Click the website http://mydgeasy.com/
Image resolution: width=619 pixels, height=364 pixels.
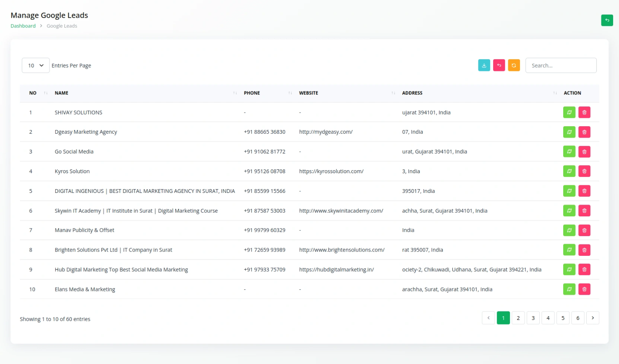click(326, 132)
